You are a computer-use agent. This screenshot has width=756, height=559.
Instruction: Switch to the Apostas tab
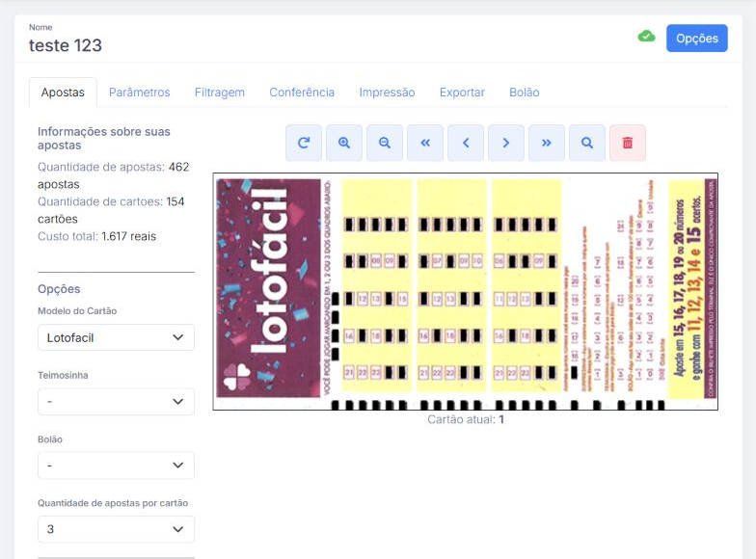tap(63, 93)
